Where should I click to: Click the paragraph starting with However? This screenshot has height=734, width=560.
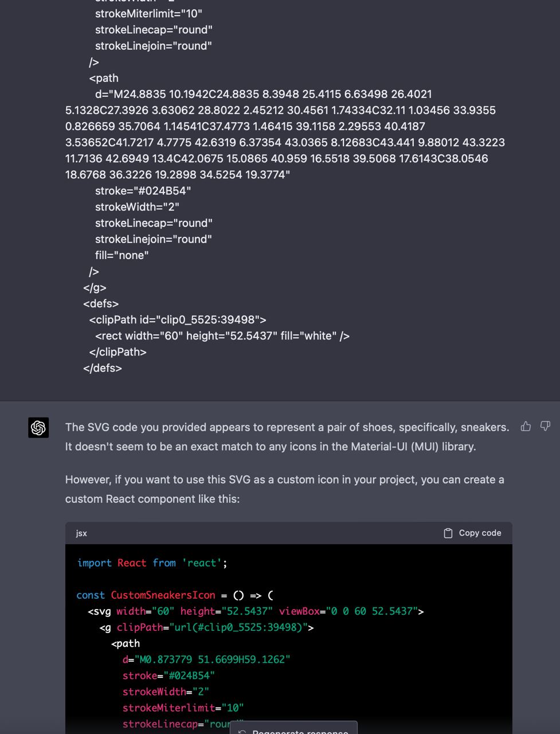point(285,489)
